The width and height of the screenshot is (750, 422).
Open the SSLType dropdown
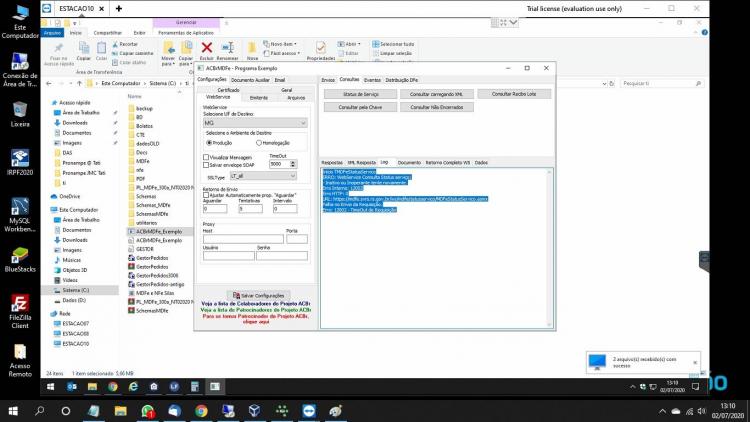pyautogui.click(x=263, y=176)
